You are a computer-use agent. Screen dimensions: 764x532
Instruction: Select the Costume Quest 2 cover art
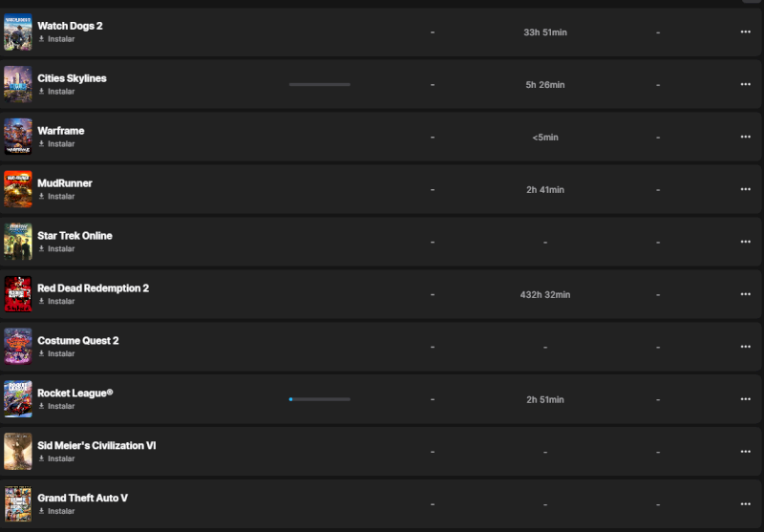click(x=18, y=348)
